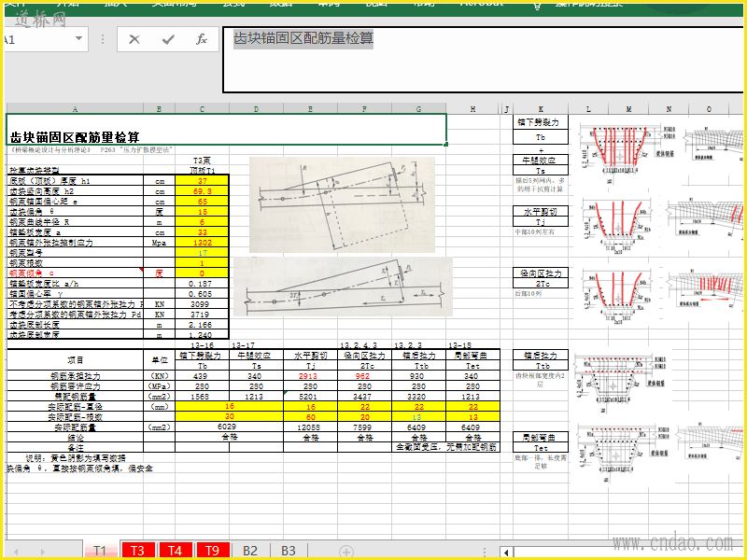Select cell with value 7599

point(364,427)
